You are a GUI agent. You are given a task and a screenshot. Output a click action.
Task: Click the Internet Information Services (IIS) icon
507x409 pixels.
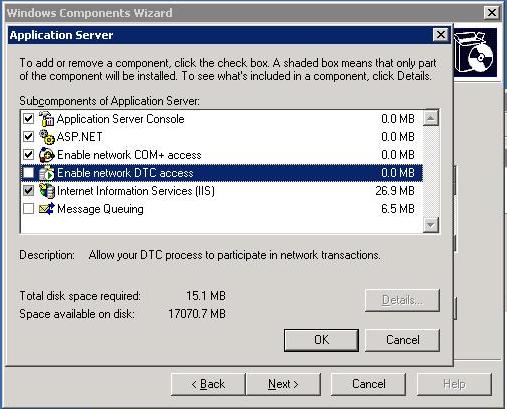(46, 191)
